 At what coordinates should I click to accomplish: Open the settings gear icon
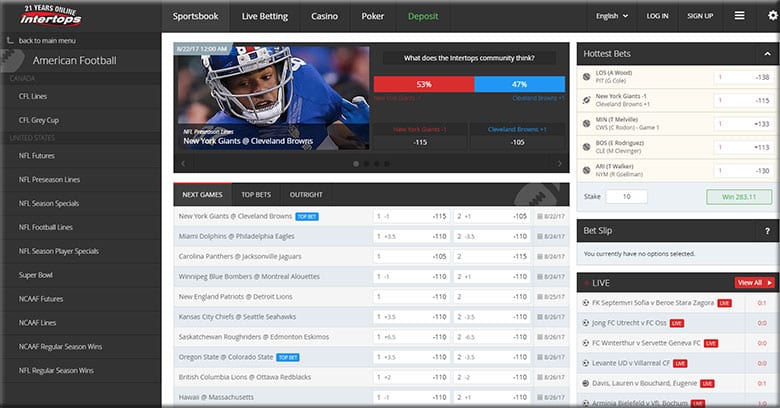coord(773,16)
